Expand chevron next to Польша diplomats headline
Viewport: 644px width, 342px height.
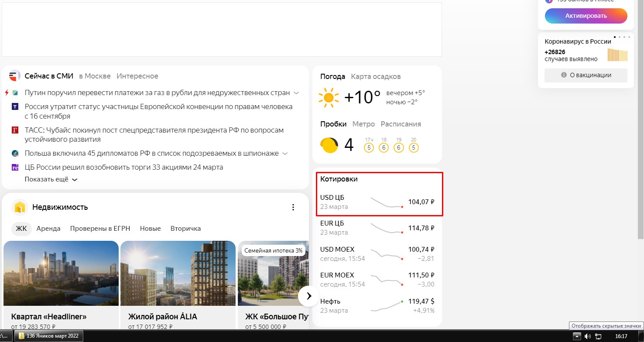point(285,154)
